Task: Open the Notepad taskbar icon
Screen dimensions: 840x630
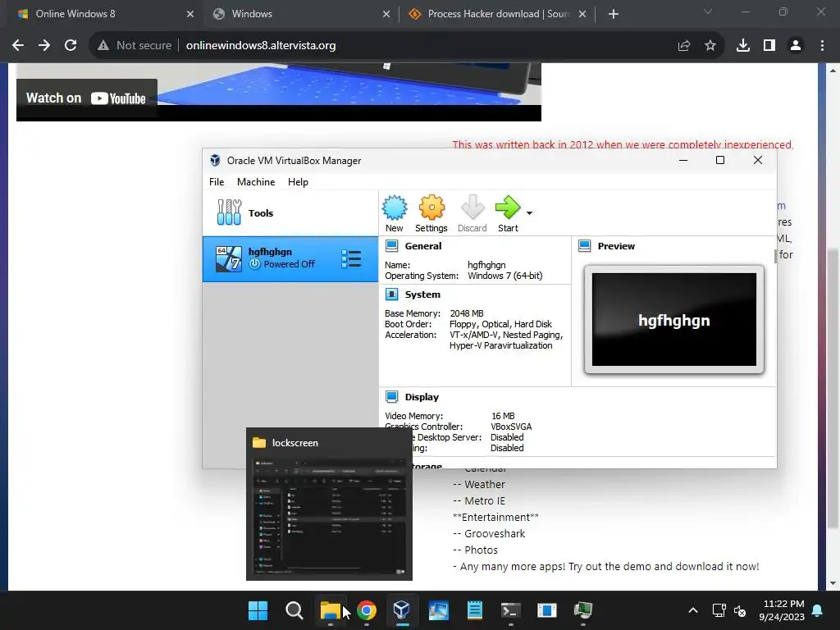Action: click(475, 610)
